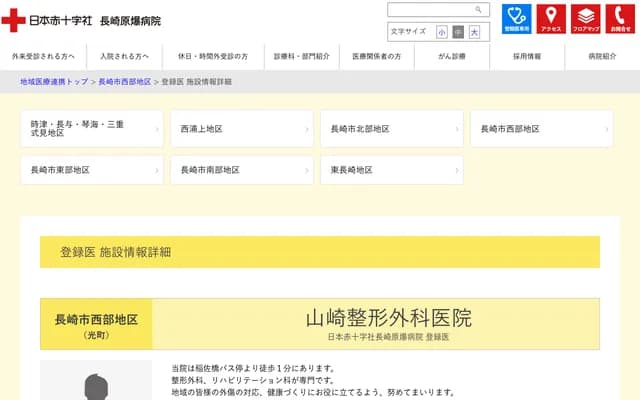Select the 西浦上地区 area button
Viewport: 640px width, 400px height.
click(x=242, y=129)
